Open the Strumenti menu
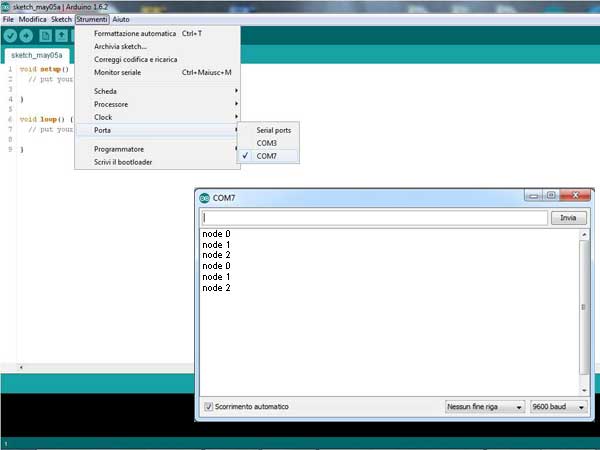The width and height of the screenshot is (600, 450). tap(92, 19)
